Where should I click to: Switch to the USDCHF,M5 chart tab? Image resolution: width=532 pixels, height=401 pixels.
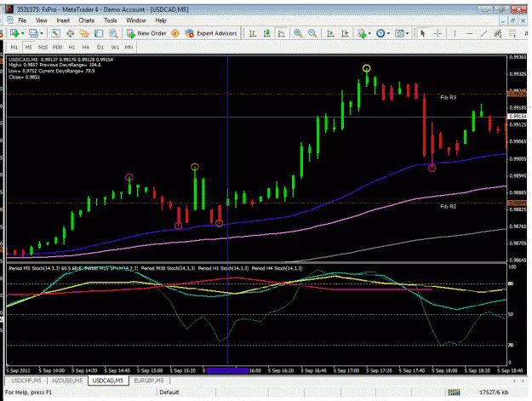[26, 381]
